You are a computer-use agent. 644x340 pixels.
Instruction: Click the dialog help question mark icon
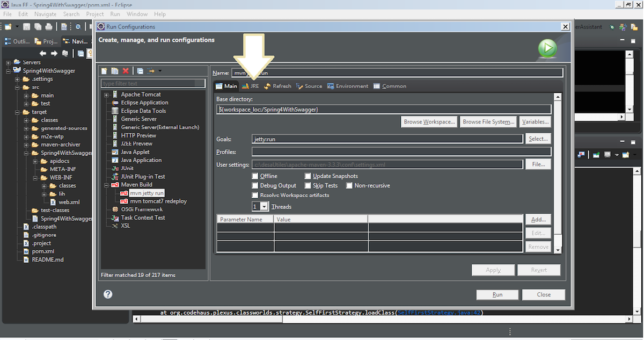click(x=108, y=294)
